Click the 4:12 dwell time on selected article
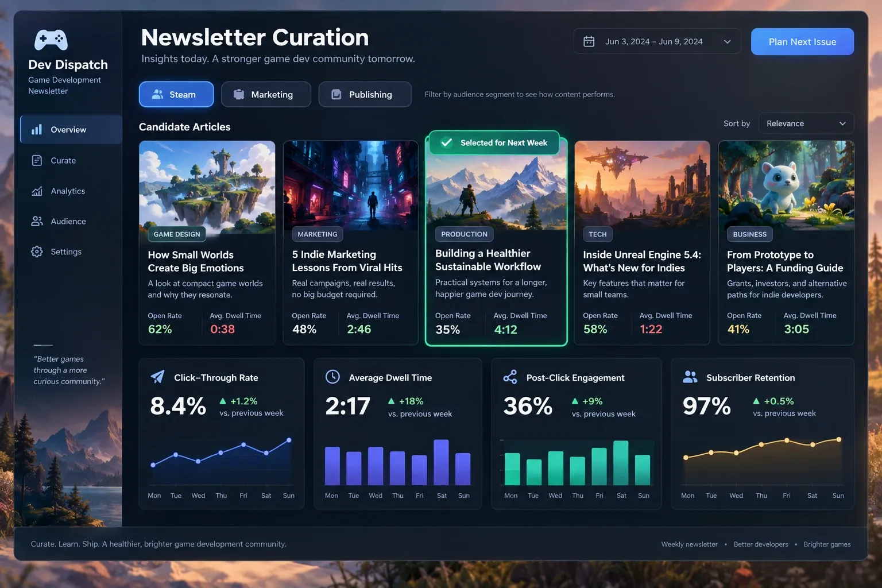Image resolution: width=882 pixels, height=588 pixels. click(x=505, y=330)
